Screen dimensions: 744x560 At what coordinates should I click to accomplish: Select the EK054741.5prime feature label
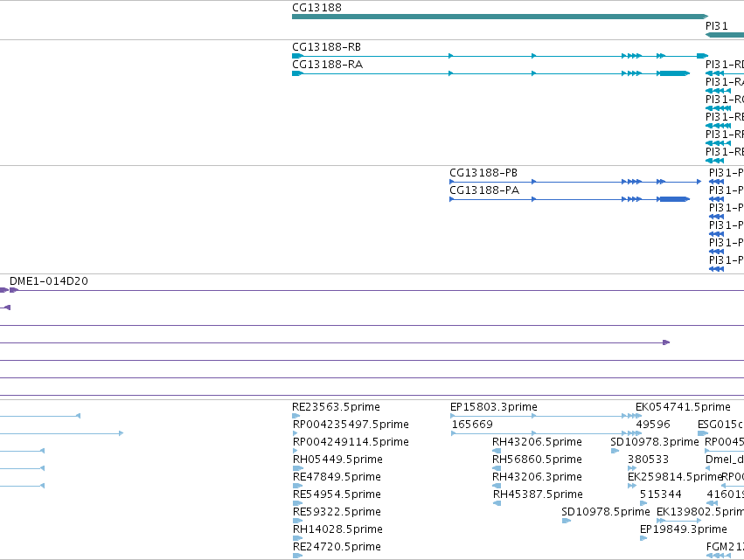684,407
